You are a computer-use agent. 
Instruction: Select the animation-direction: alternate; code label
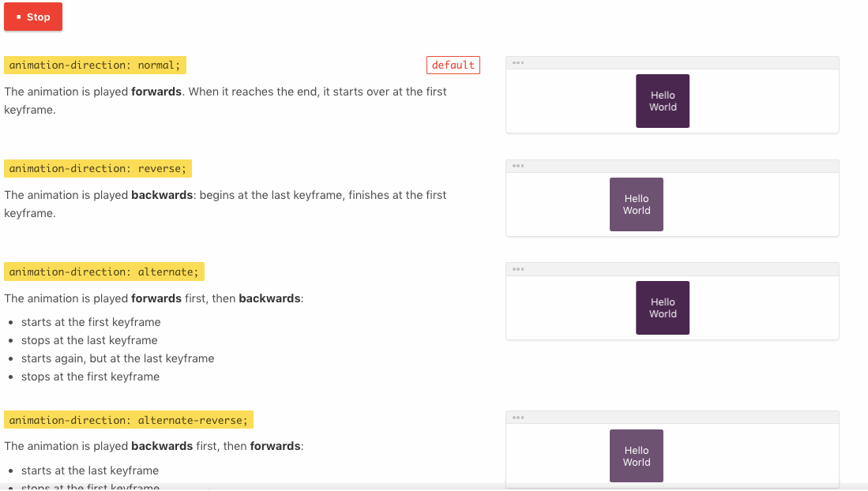[x=104, y=272]
